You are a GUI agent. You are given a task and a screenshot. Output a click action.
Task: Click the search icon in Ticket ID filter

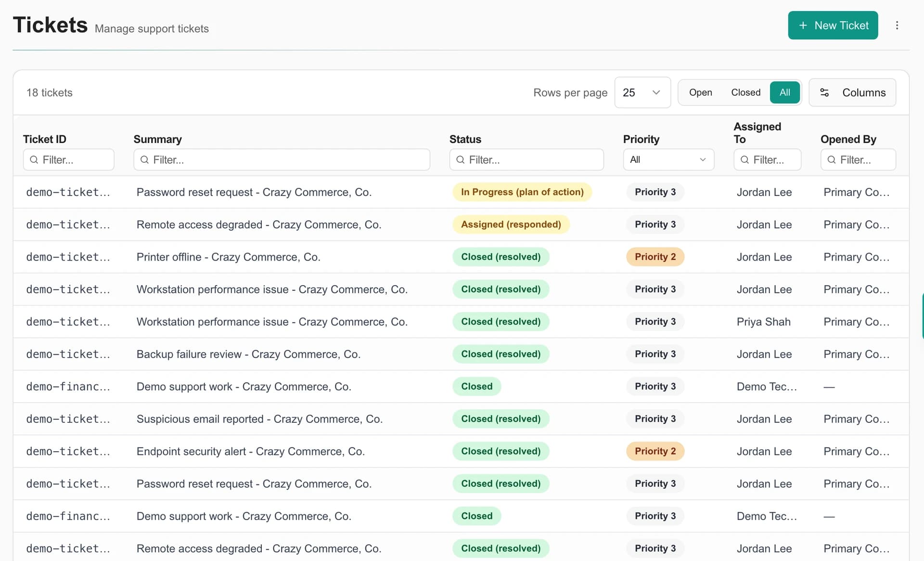point(34,160)
